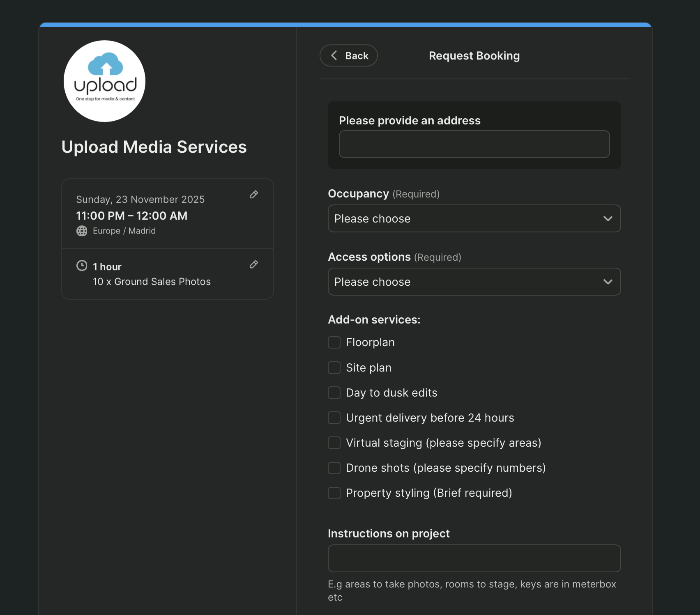Click the chevron on the Occupancy selector
Image resolution: width=700 pixels, height=615 pixels.
click(608, 218)
